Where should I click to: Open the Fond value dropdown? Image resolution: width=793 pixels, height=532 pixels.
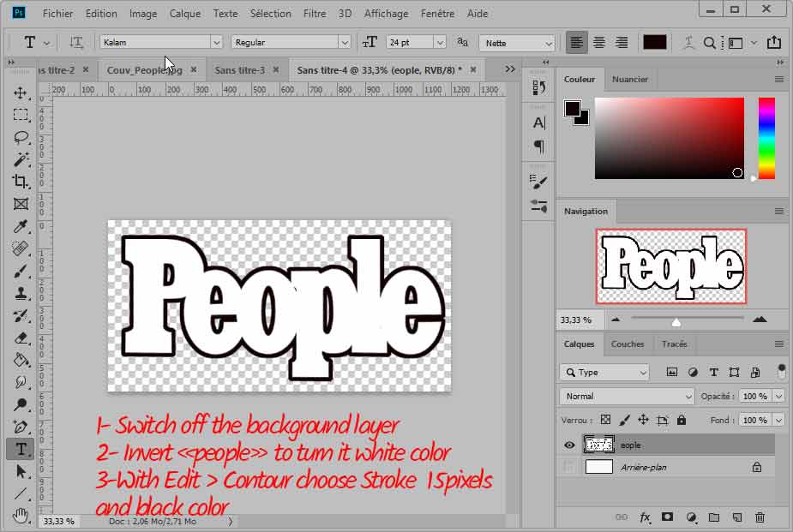pyautogui.click(x=778, y=420)
